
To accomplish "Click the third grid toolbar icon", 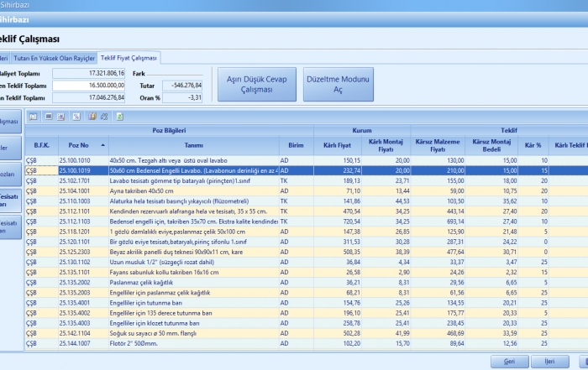I will pyautogui.click(x=61, y=116).
